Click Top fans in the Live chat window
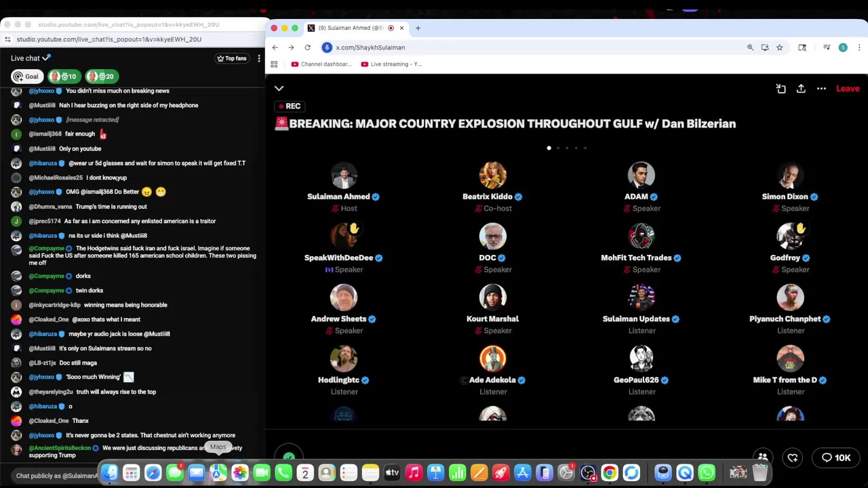Screen dimensions: 868x488 tap(231, 58)
